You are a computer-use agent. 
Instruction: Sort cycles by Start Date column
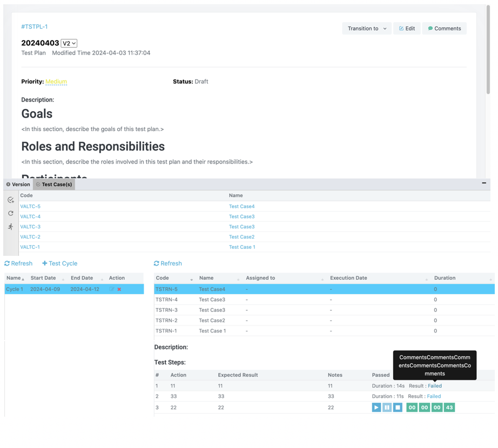click(x=48, y=278)
